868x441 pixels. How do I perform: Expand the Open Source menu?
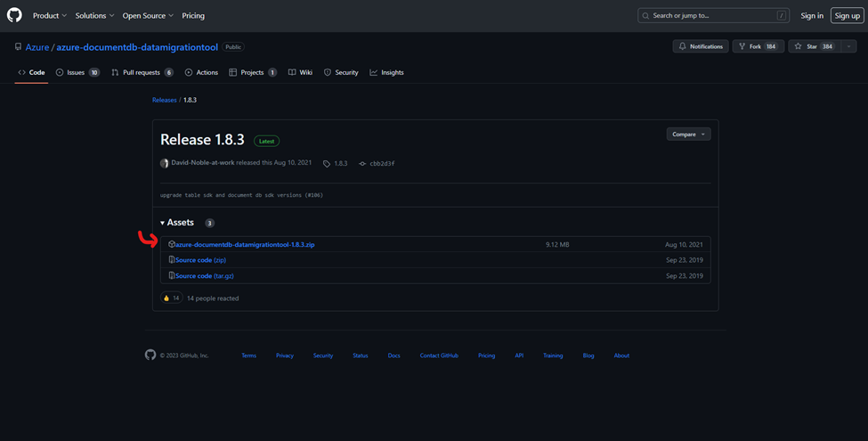(x=148, y=15)
